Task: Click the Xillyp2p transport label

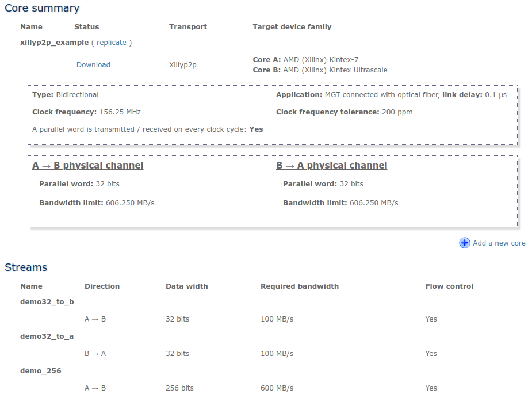Action: click(x=182, y=64)
